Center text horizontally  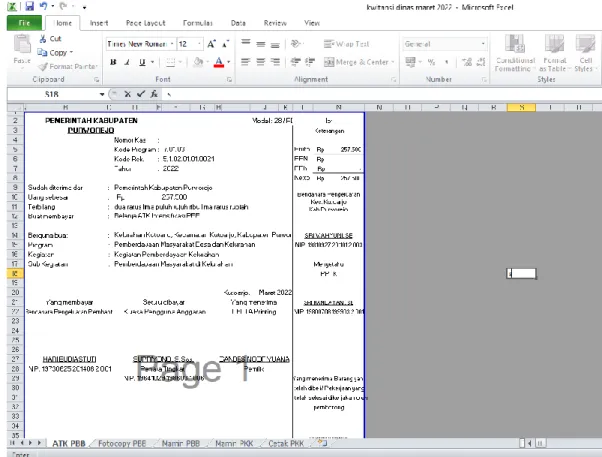pos(261,62)
